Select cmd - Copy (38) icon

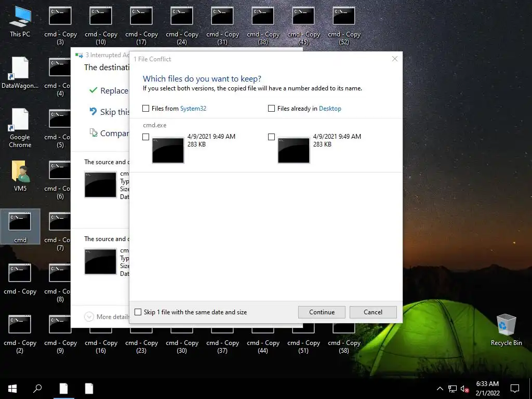point(263,26)
